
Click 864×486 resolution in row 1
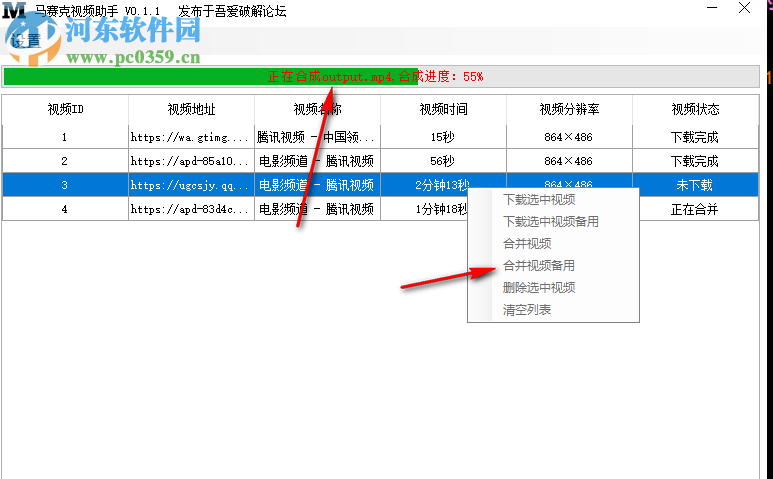569,137
